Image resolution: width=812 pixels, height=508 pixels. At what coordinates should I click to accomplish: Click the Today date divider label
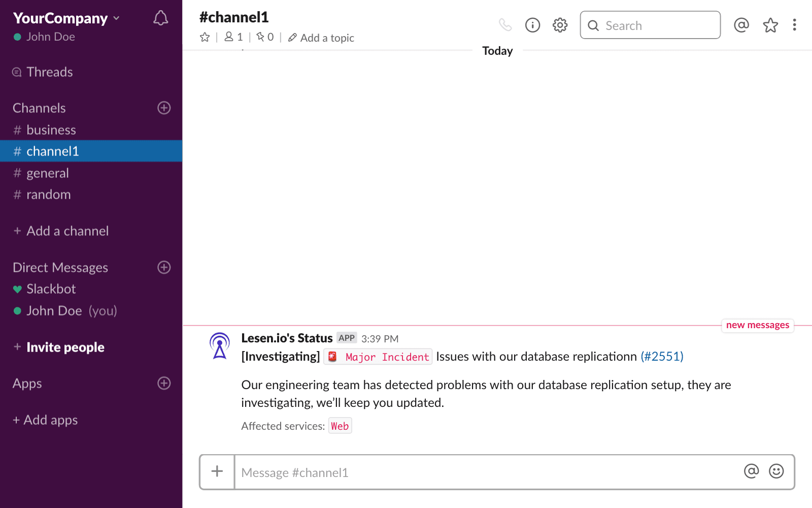coord(497,51)
